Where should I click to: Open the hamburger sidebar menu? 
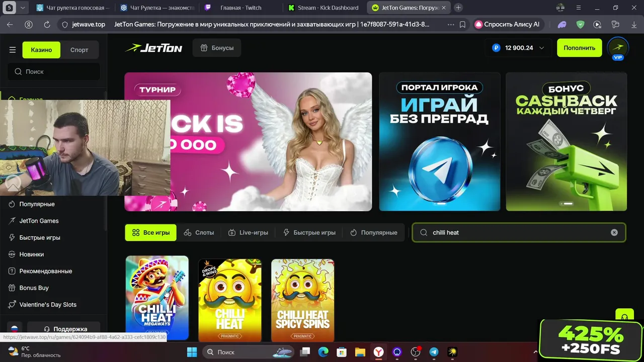13,50
